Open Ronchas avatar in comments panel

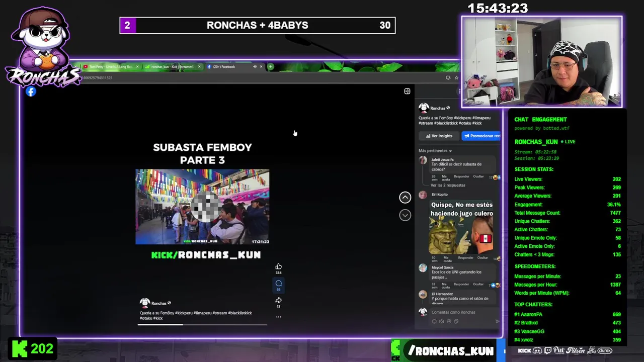(424, 108)
